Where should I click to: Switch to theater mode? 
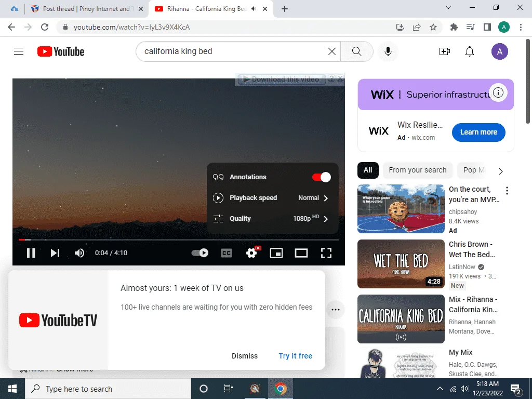(x=301, y=253)
